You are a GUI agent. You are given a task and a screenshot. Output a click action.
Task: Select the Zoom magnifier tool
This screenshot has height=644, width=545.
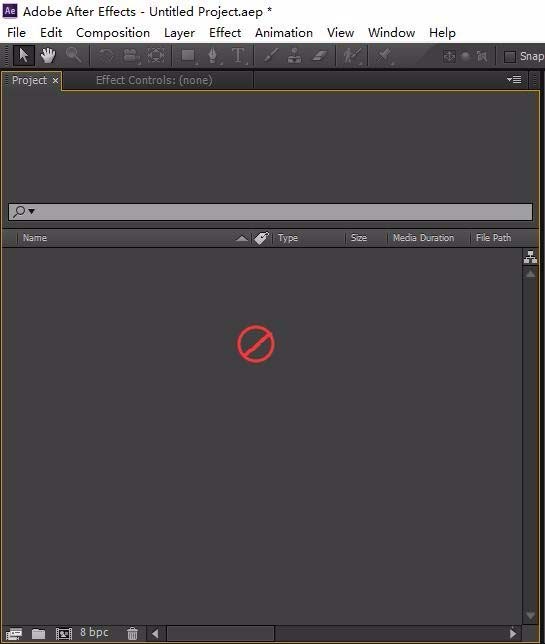click(74, 55)
